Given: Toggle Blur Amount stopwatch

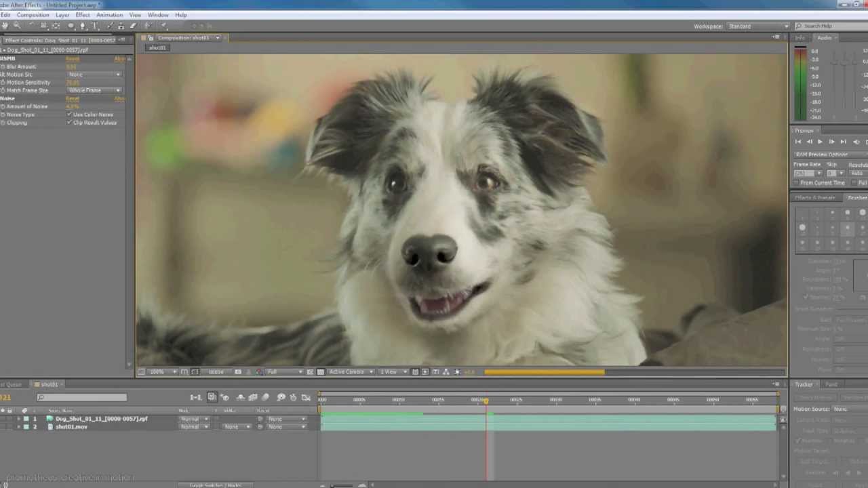Looking at the screenshot, I should coord(3,66).
